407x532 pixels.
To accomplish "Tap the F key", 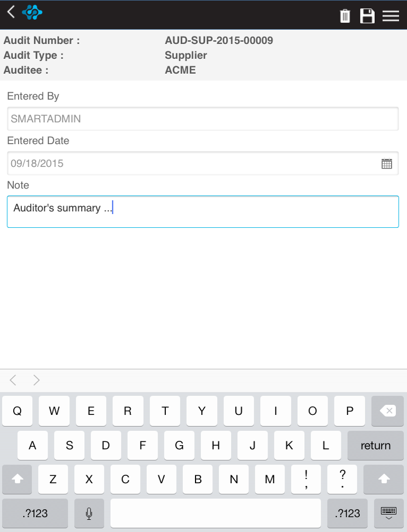I will pyautogui.click(x=143, y=445).
